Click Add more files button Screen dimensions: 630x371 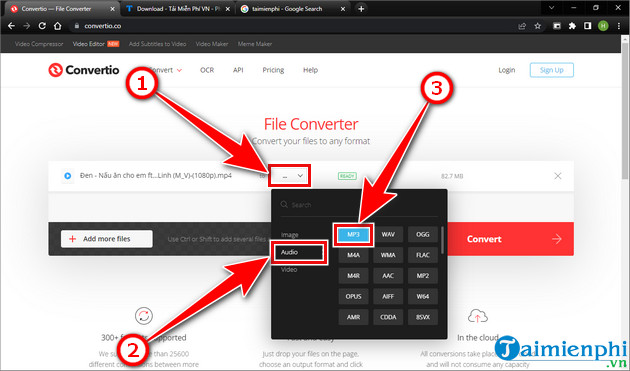click(106, 239)
